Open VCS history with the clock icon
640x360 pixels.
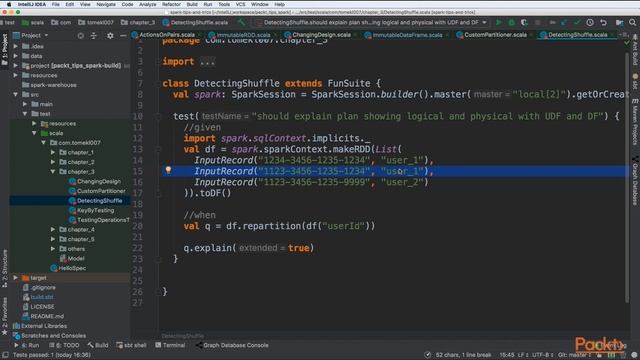590,22
